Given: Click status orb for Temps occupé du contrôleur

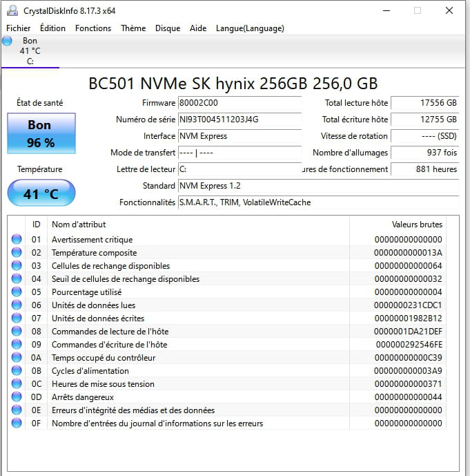Looking at the screenshot, I should tap(17, 357).
